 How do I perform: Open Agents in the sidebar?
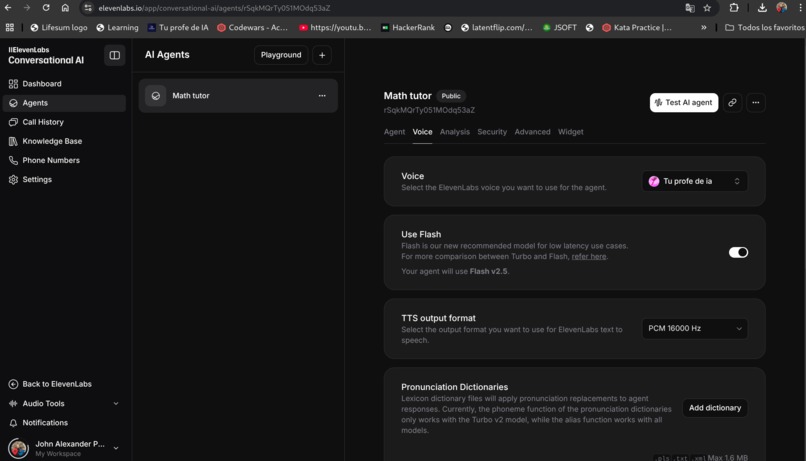point(64,103)
